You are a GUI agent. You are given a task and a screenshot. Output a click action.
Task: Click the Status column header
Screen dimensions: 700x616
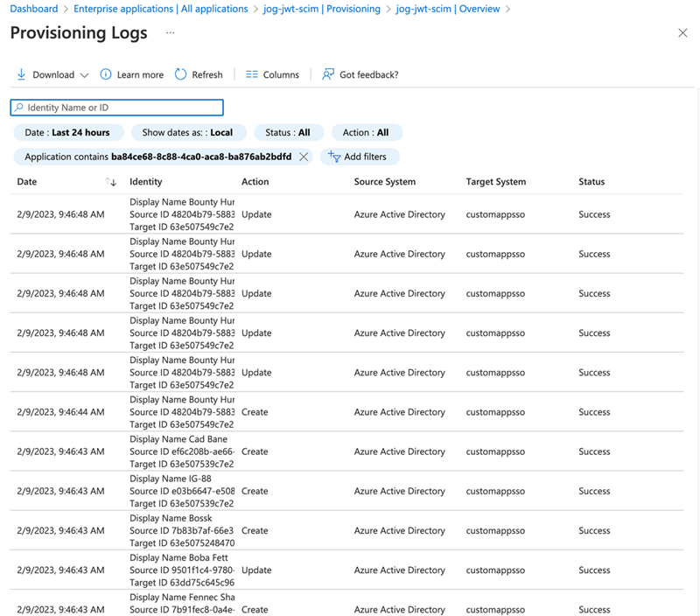[591, 182]
